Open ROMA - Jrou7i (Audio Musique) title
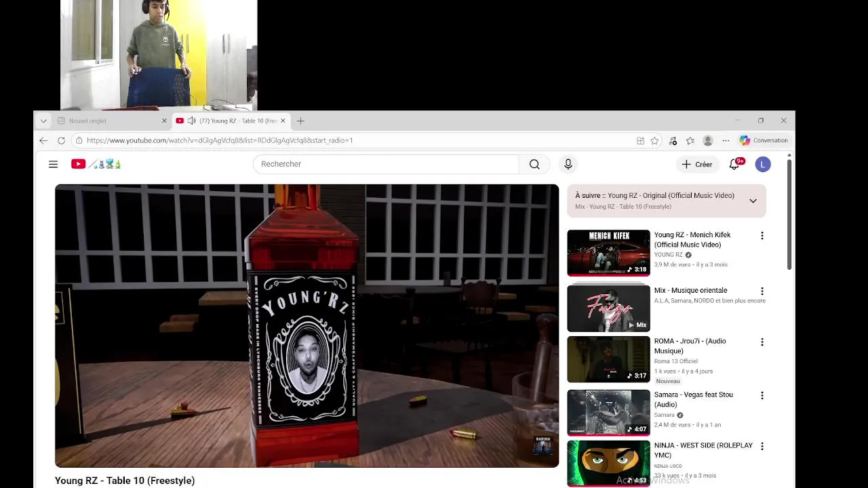 (x=690, y=346)
